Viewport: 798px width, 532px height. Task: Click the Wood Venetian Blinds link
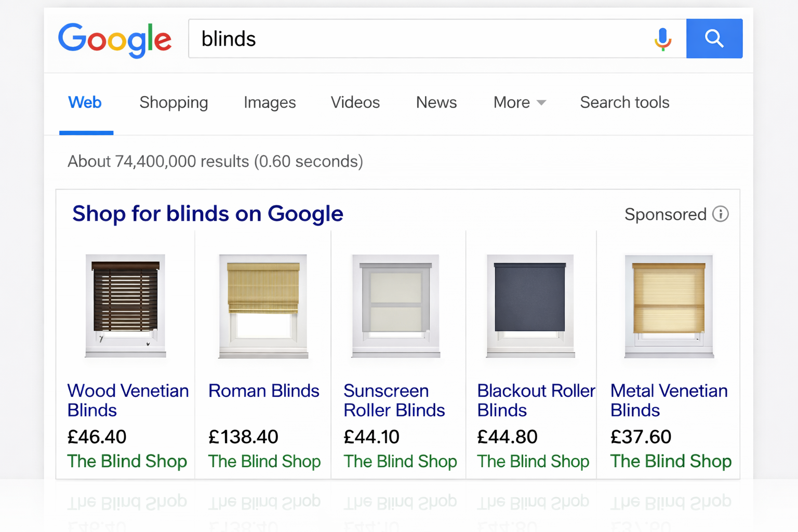tap(128, 400)
